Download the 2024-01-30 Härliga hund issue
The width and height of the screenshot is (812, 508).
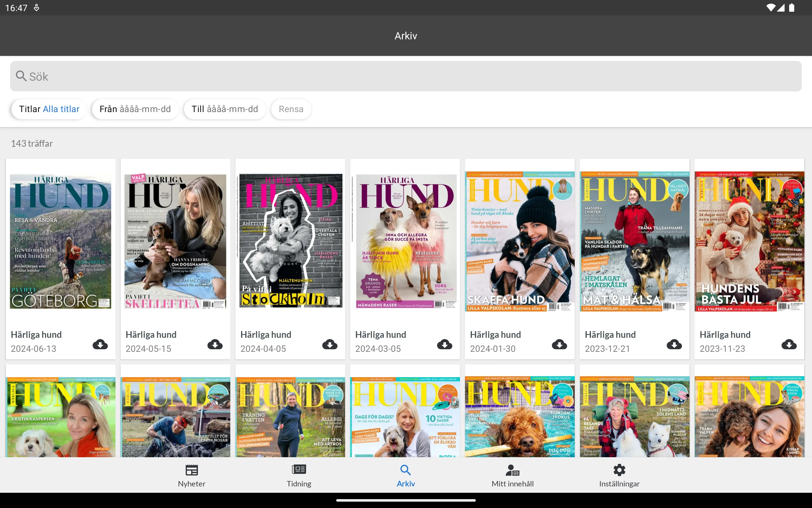tap(559, 344)
